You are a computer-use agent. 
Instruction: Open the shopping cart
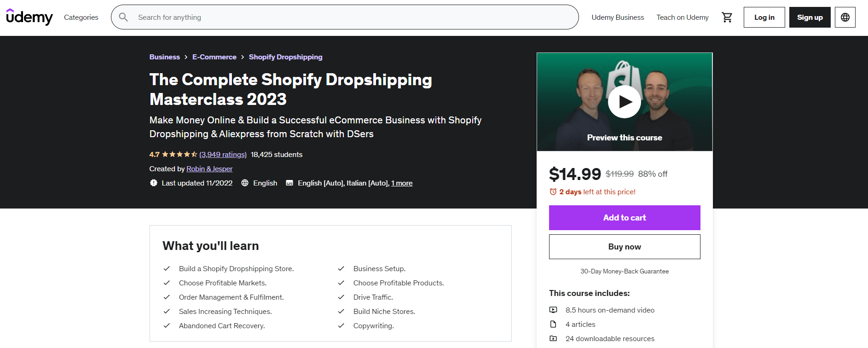(x=727, y=17)
